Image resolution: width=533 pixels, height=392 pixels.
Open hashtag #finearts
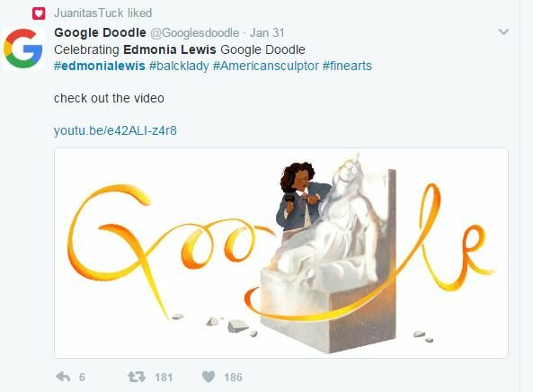pos(347,66)
